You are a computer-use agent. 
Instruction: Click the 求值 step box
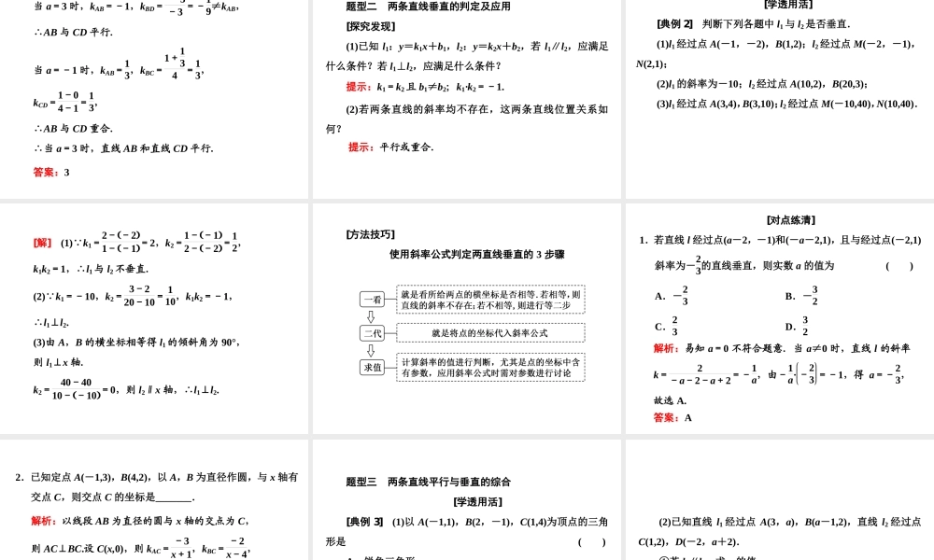pos(372,369)
